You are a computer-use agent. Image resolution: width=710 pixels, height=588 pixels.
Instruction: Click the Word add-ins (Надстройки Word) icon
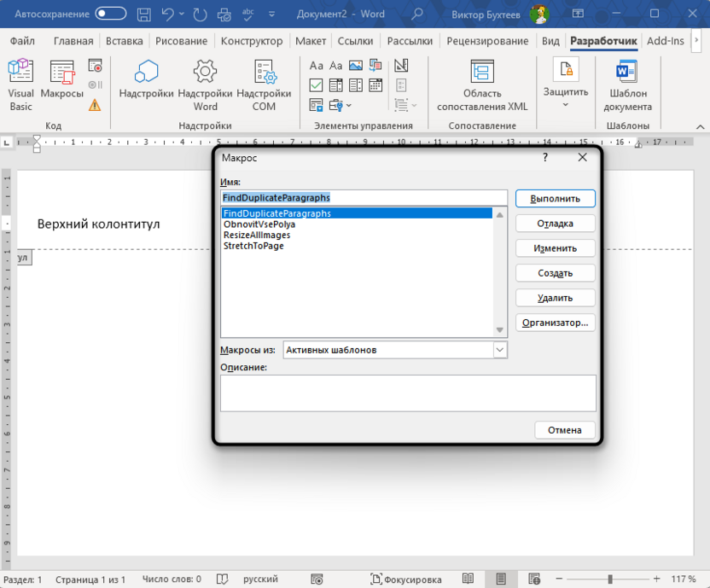click(205, 81)
